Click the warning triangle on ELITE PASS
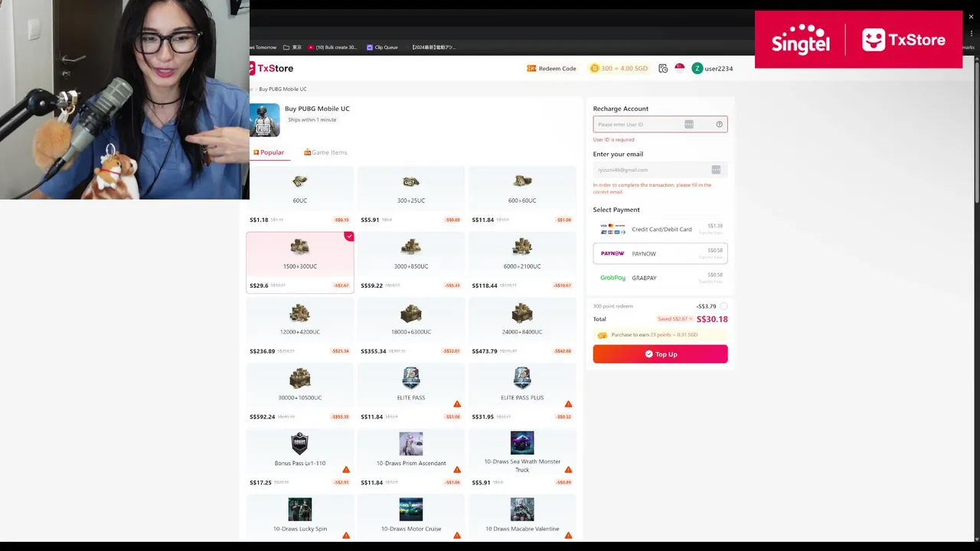Viewport: 980px width, 551px height. [x=457, y=404]
